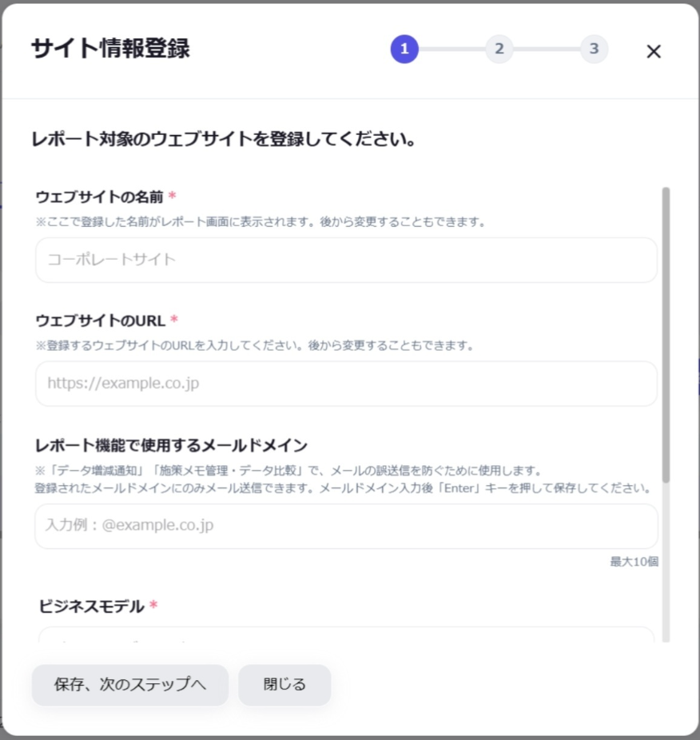
Task: Click the ウェブサイトのURL text field
Action: click(346, 384)
